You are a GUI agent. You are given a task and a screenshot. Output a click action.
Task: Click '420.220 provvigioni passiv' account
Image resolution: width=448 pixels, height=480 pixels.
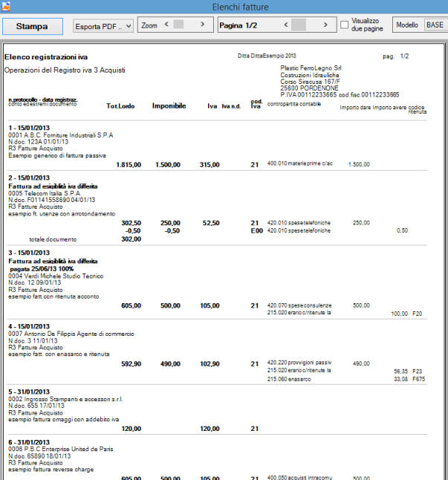[299, 363]
